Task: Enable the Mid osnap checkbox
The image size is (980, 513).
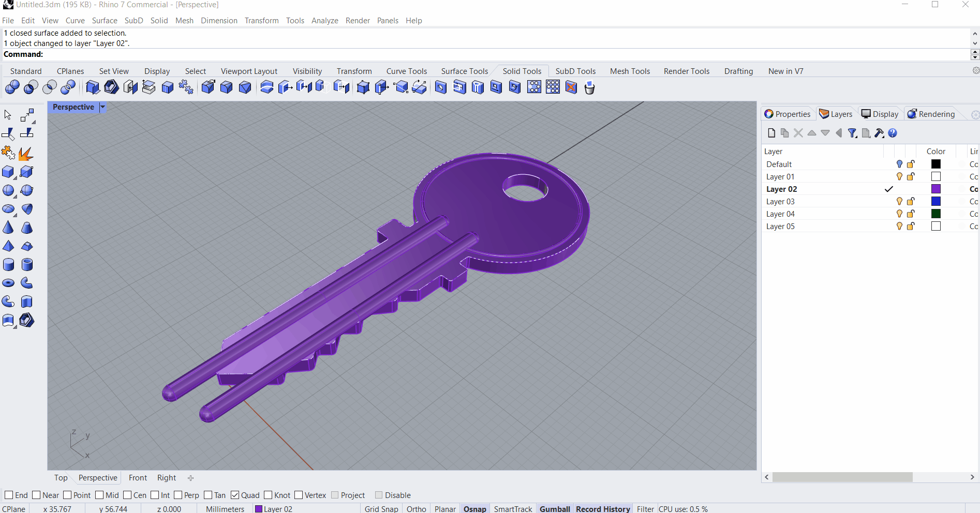Action: [x=99, y=495]
